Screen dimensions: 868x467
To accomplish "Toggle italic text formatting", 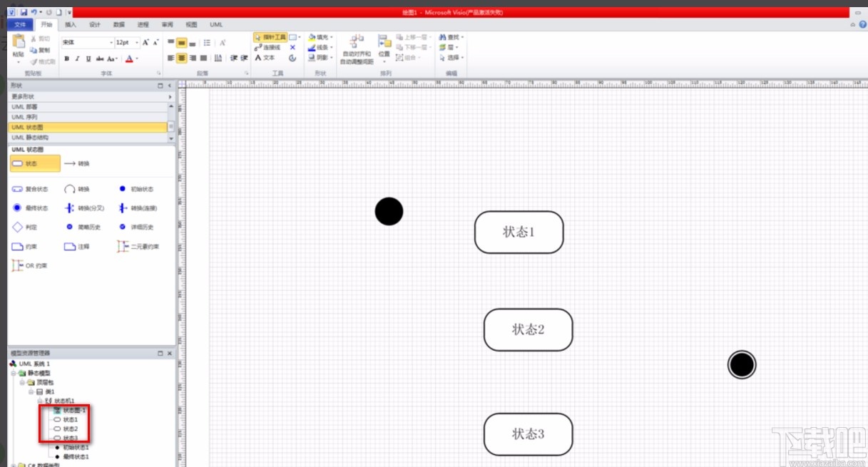I will point(78,58).
